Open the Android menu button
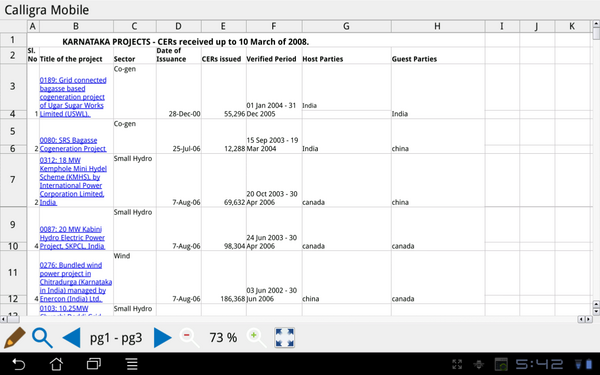This screenshot has height=375, width=600. 132,364
